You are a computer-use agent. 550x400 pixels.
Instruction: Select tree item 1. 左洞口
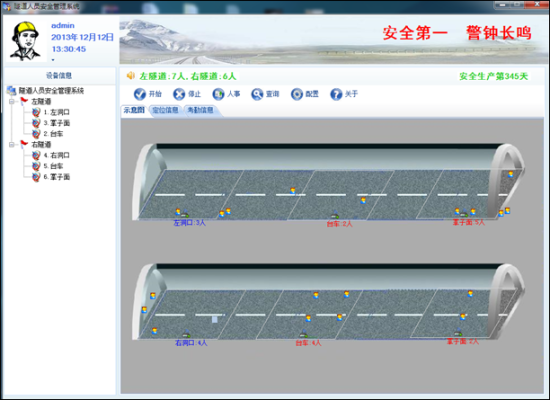[x=56, y=112]
